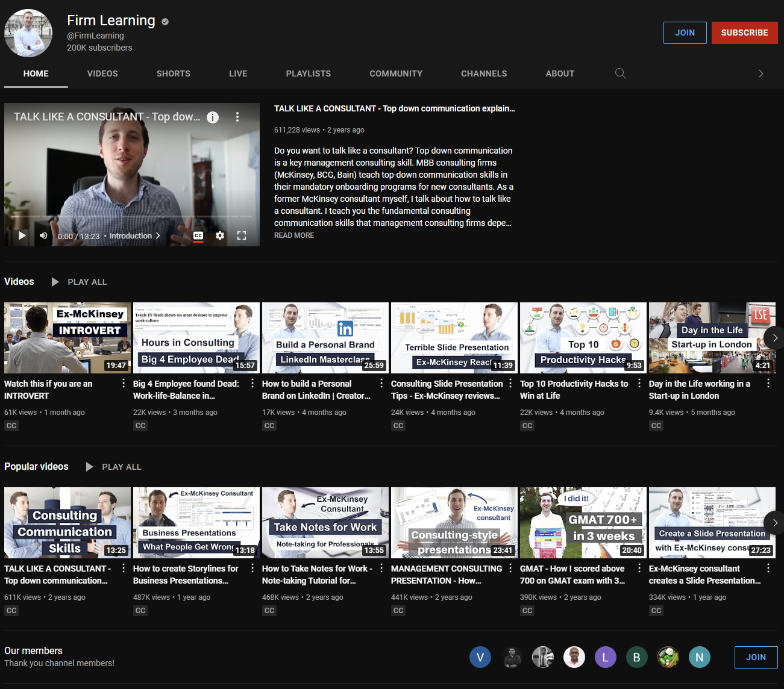The image size is (784, 689).
Task: Play the featured channel video
Action: [x=22, y=235]
